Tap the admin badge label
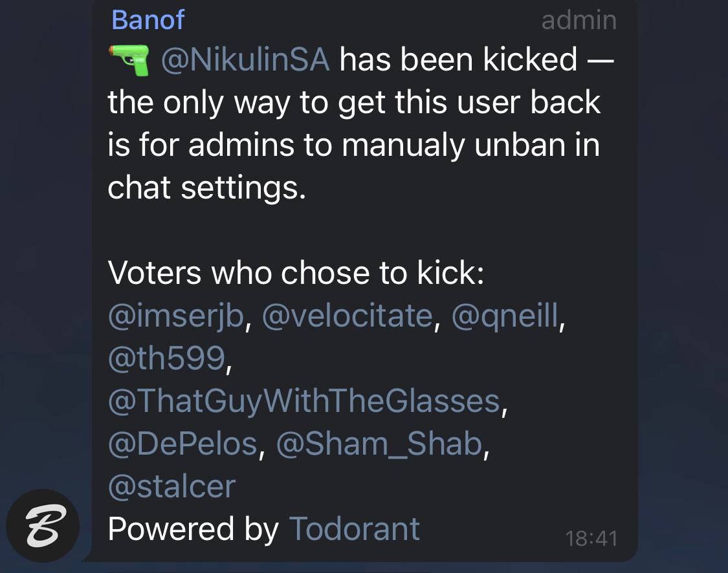 coord(579,21)
